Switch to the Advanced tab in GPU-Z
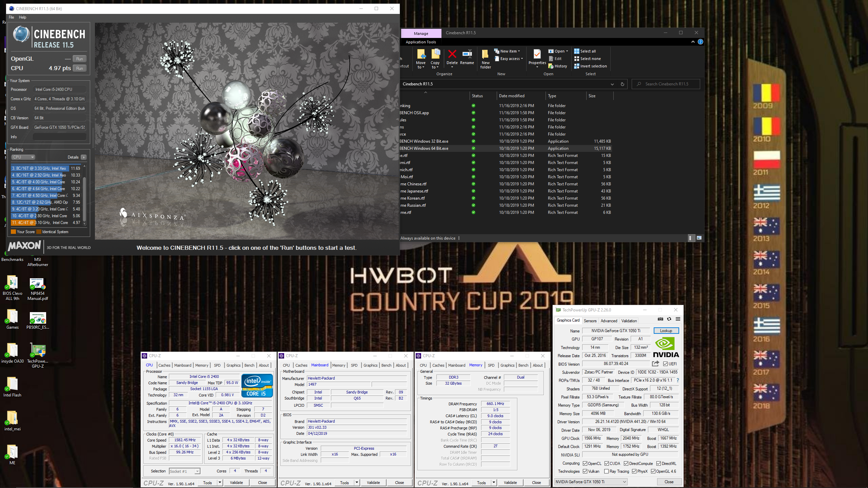 coord(609,321)
